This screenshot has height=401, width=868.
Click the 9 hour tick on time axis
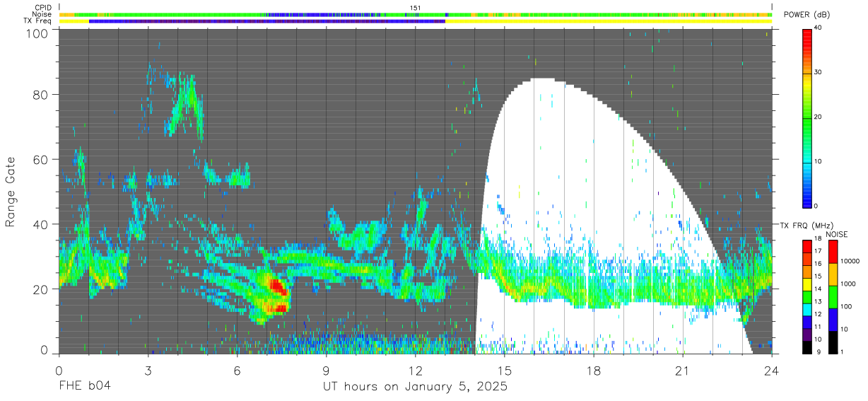(326, 370)
